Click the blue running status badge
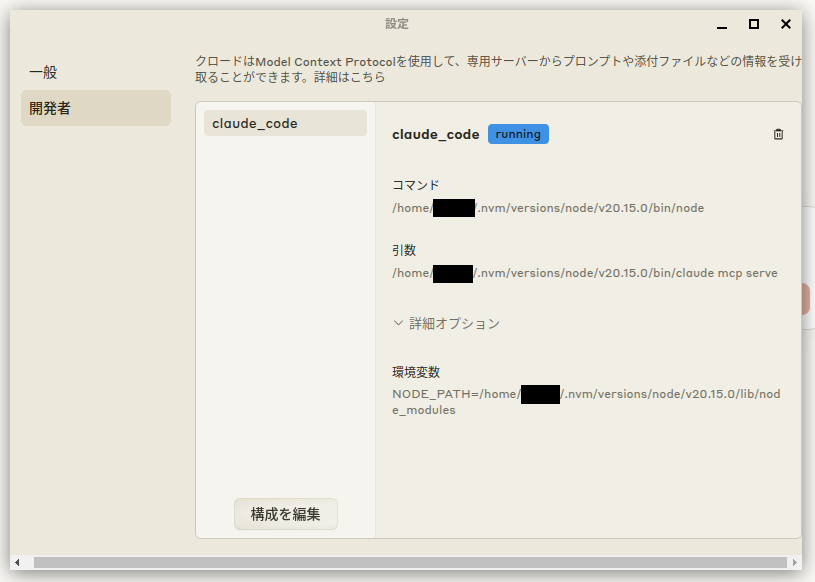Viewport: 815px width, 582px height. pyautogui.click(x=517, y=133)
